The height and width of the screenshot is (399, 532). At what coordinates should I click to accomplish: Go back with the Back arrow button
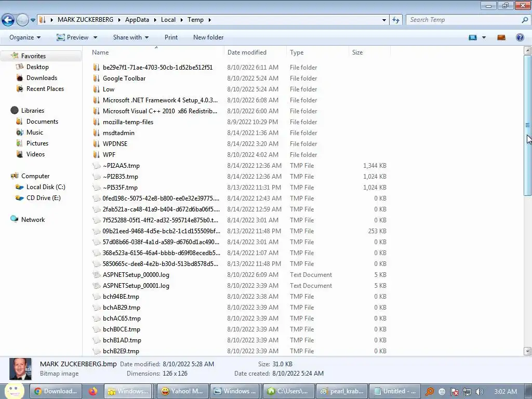click(8, 20)
